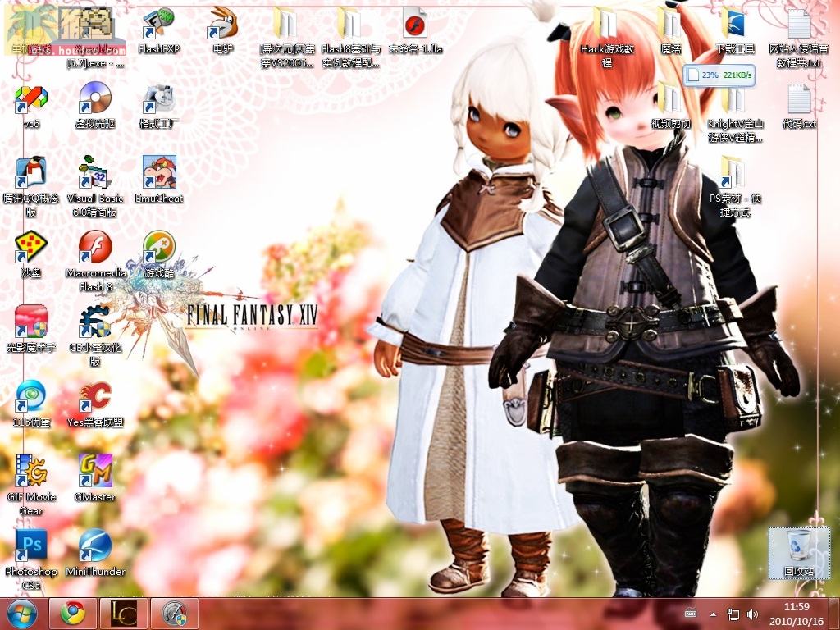Switch to Google Chrome on the taskbar
Viewport: 840px width, 630px height.
(x=73, y=614)
